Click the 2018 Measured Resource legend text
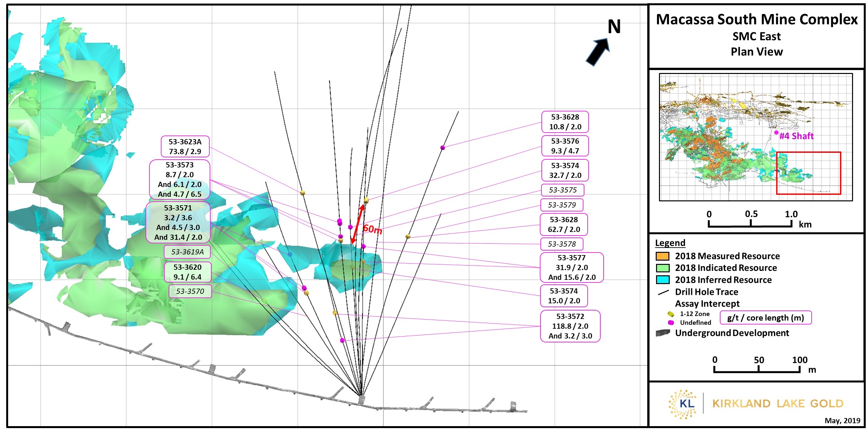Viewport: 868px width, 432px height. click(727, 256)
